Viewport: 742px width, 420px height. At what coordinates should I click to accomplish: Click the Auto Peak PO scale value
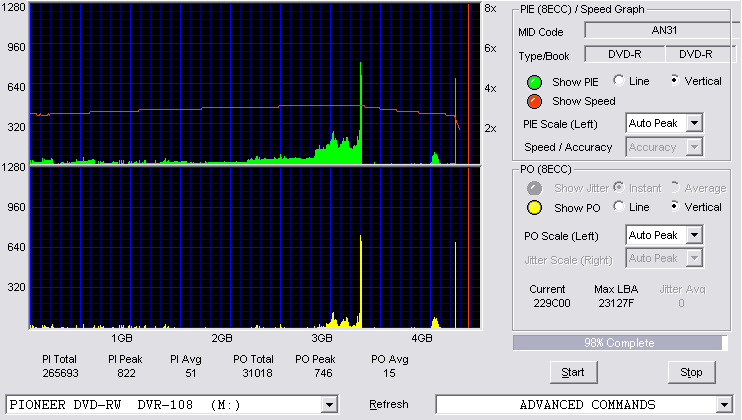[x=655, y=235]
